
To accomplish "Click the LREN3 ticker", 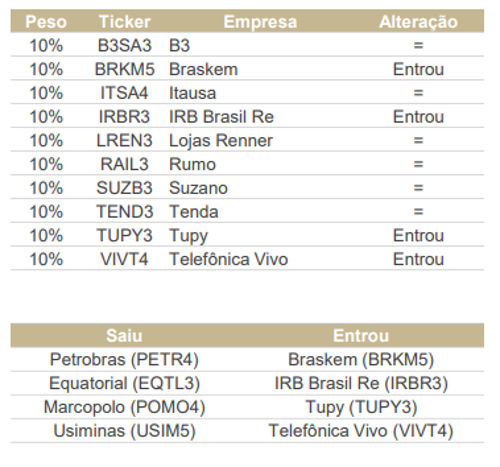I will [x=125, y=140].
